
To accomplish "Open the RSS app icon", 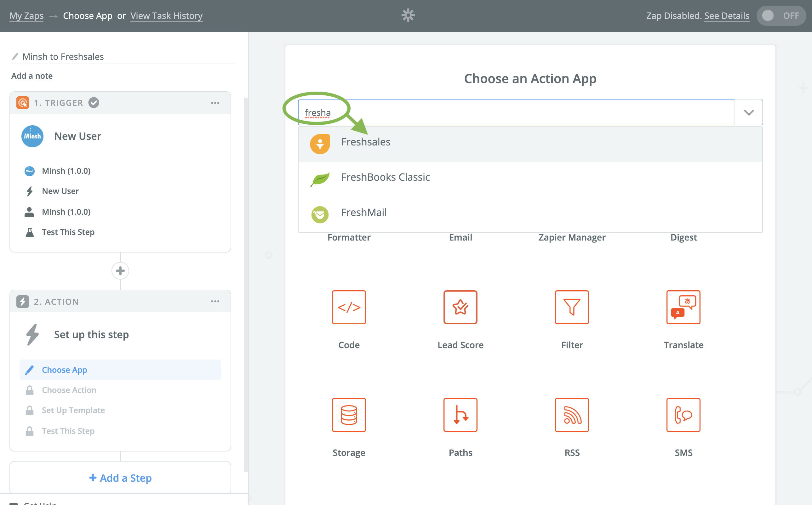I will (x=572, y=415).
